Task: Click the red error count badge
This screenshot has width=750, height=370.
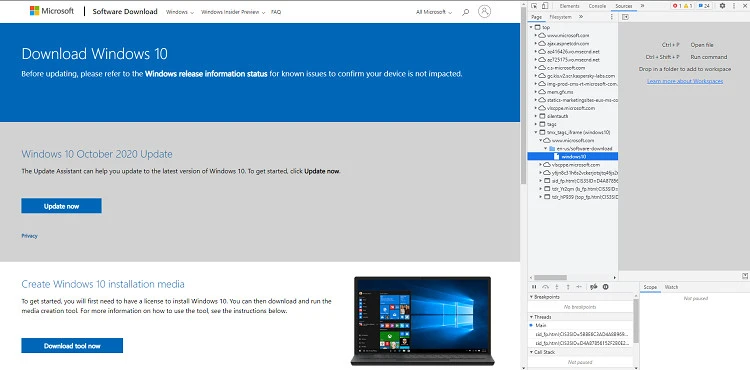Action: point(677,6)
